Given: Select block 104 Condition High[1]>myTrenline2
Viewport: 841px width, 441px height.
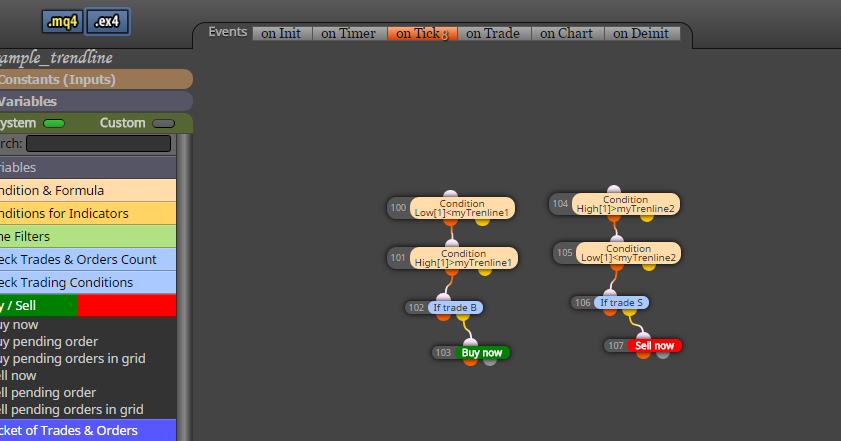Looking at the screenshot, I should pyautogui.click(x=626, y=204).
